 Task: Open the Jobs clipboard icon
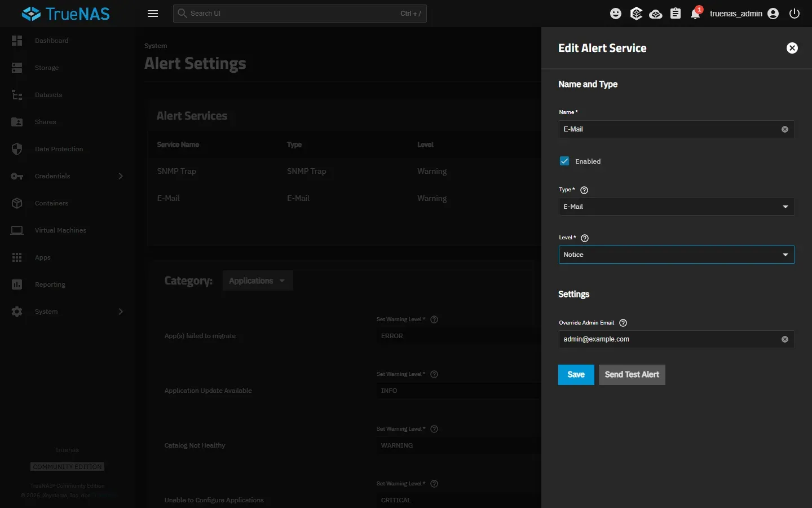tap(676, 14)
